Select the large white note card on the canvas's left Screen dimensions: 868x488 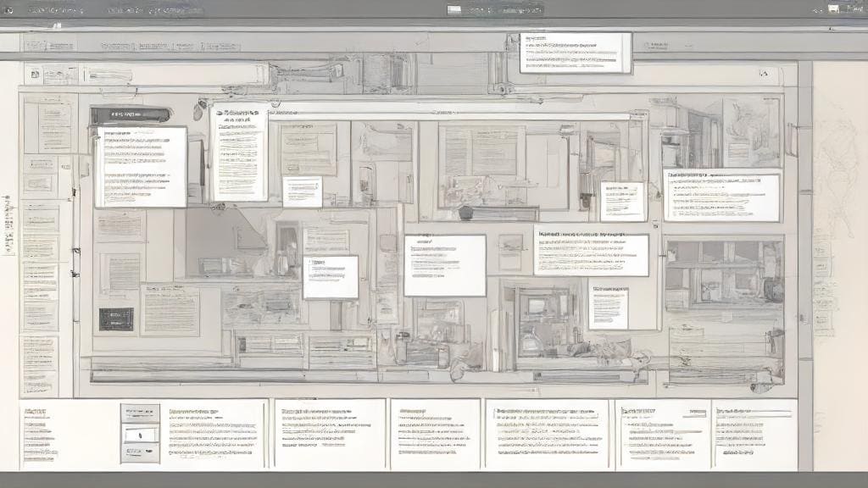click(x=141, y=167)
